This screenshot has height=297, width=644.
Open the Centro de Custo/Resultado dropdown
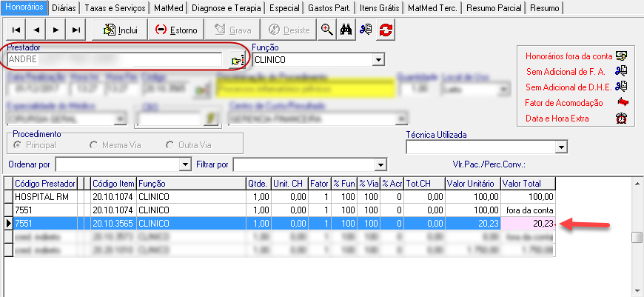click(400, 119)
